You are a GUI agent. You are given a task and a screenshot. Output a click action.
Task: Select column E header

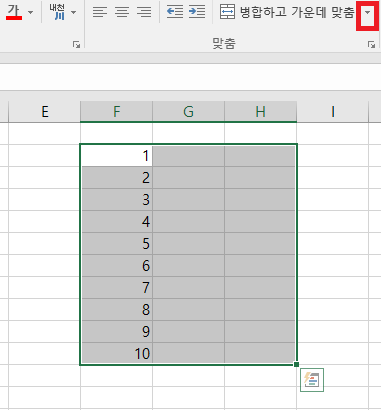tap(44, 112)
